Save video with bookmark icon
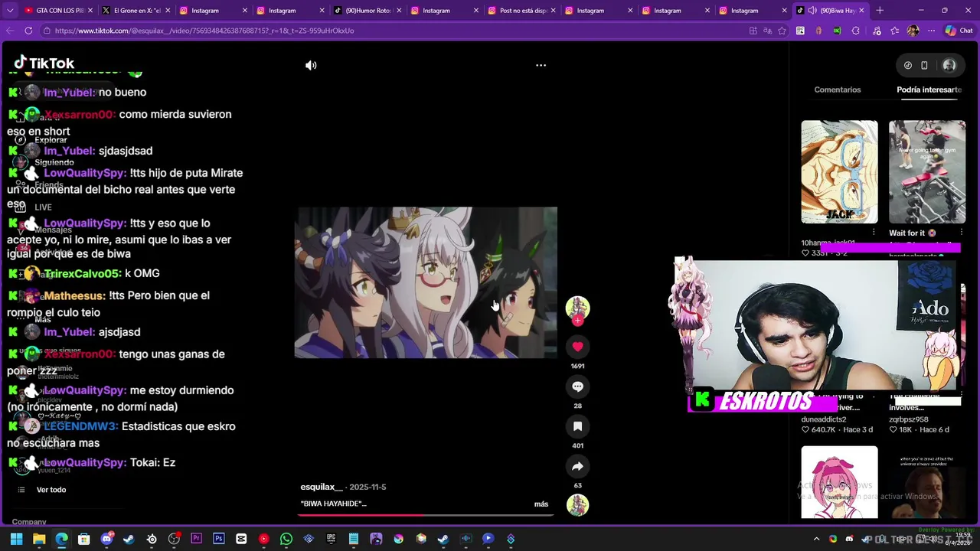Viewport: 980px width, 551px height. coord(577,426)
